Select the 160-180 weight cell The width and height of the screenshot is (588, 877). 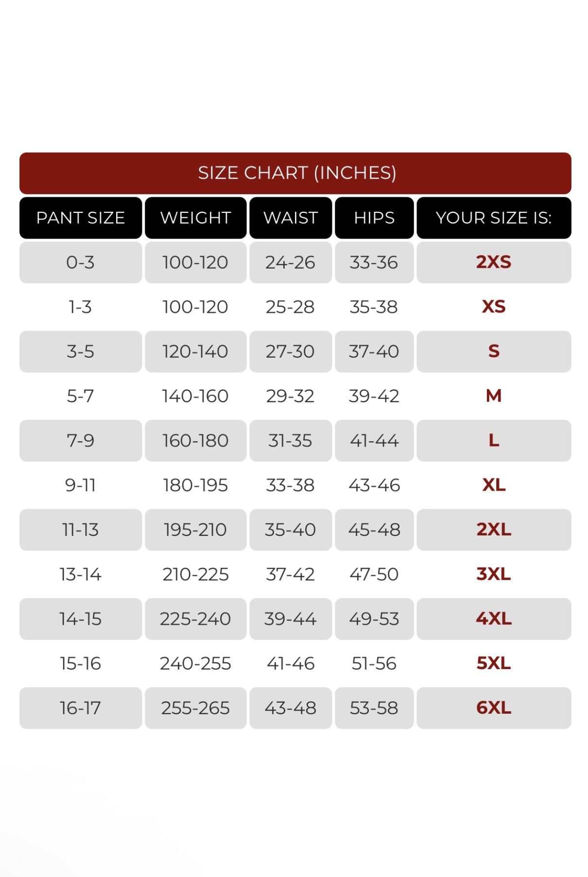(195, 441)
